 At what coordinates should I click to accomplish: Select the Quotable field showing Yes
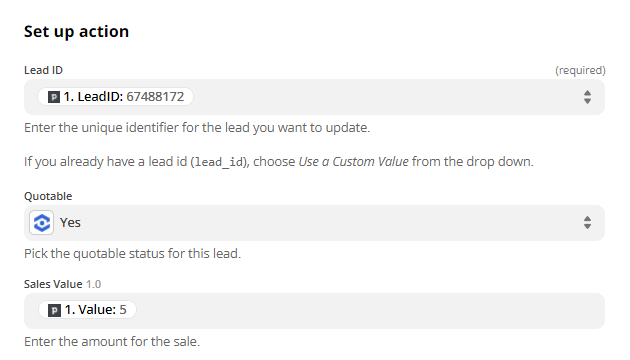pos(314,223)
